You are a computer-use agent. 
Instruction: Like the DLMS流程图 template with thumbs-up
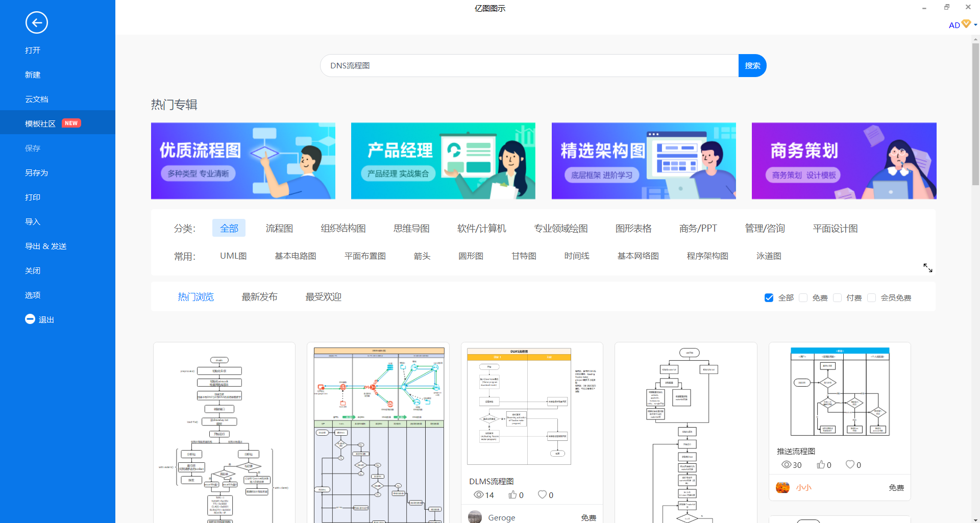pyautogui.click(x=512, y=494)
